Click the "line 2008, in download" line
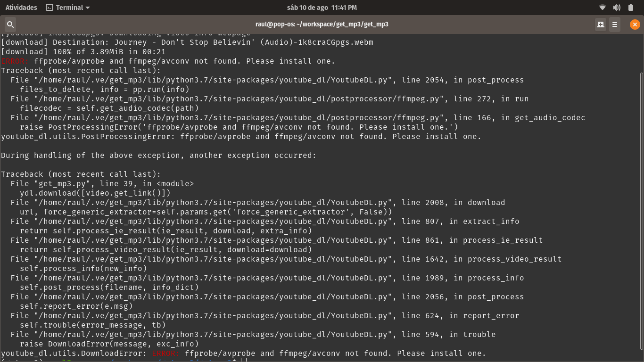Viewport: 644px width, 362px height. tap(258, 203)
